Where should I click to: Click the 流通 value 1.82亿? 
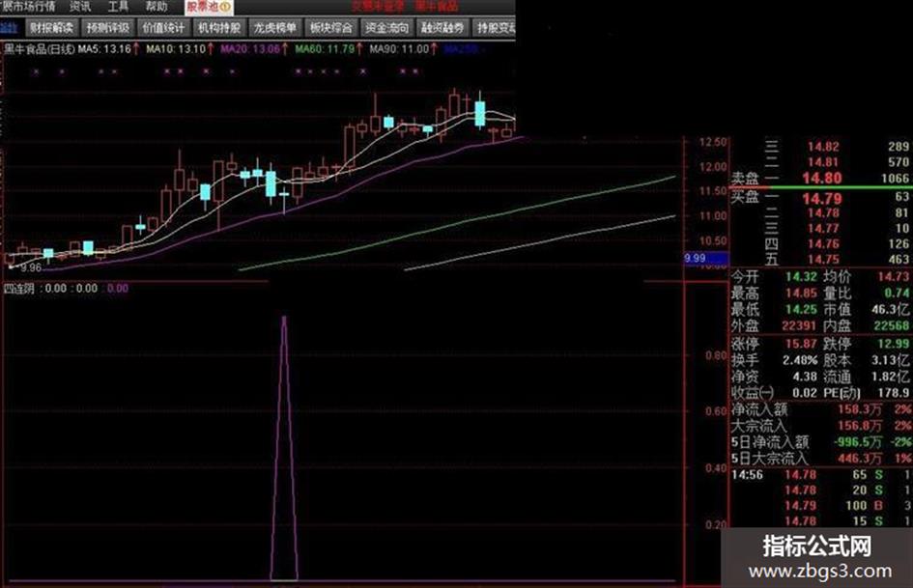pos(890,377)
